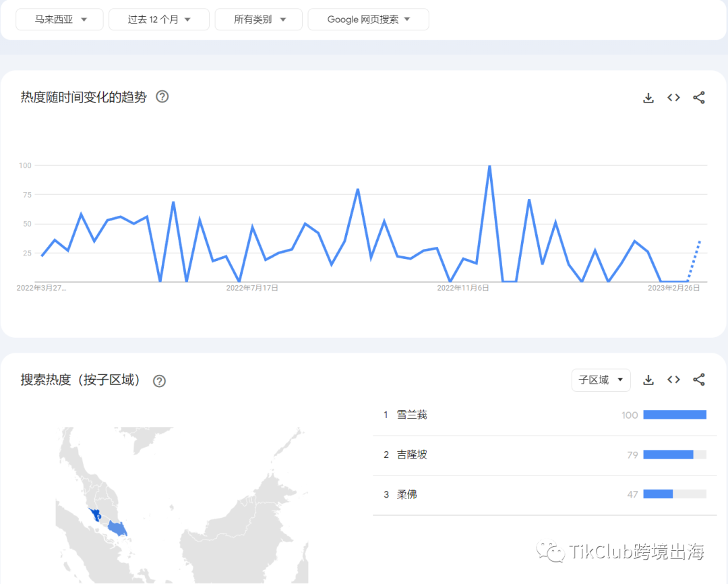The width and height of the screenshot is (728, 584).
Task: Click help icon beside 热度随时间变化的趋势 title
Action: (162, 96)
